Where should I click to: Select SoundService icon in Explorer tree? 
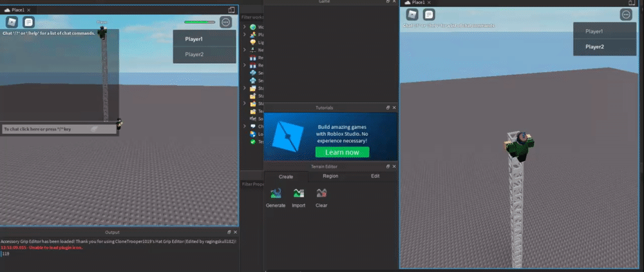click(x=253, y=119)
